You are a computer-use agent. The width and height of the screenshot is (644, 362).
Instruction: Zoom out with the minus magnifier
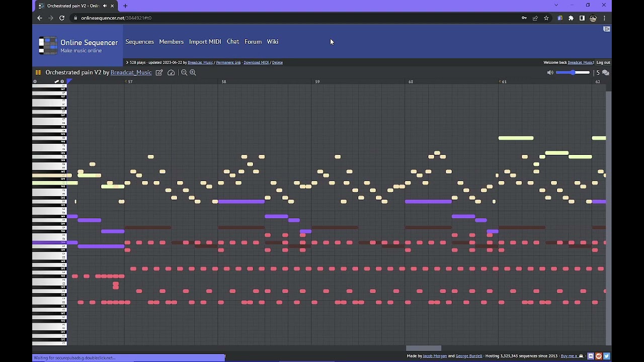[184, 72]
